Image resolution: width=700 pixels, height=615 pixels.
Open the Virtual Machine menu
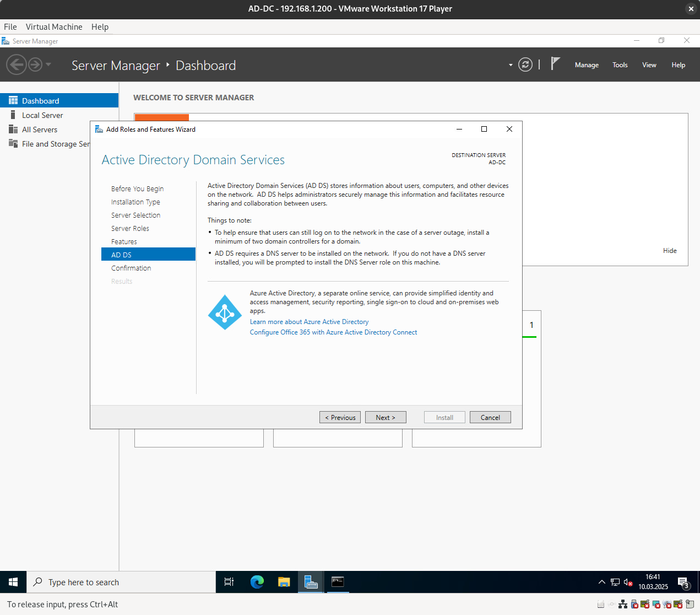(x=54, y=27)
